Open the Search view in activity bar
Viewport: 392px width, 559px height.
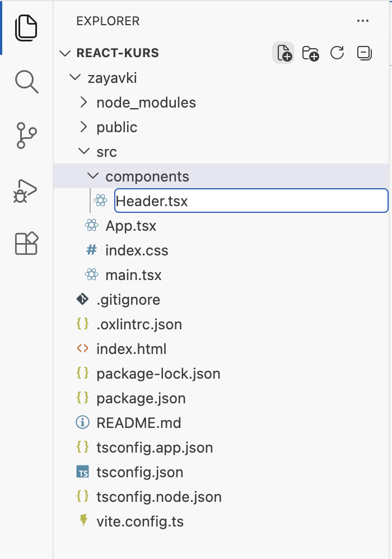[26, 82]
